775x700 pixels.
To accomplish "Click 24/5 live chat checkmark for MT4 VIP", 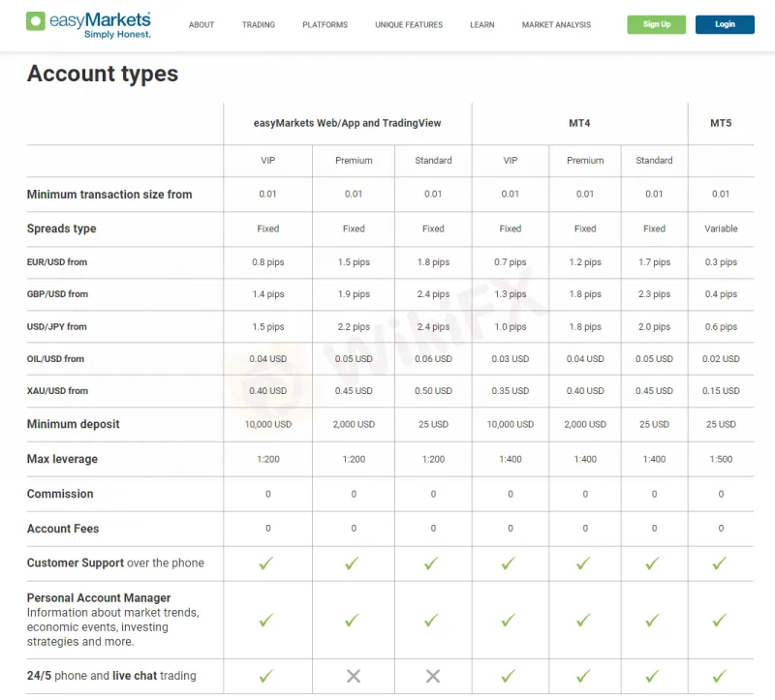I will click(x=508, y=676).
